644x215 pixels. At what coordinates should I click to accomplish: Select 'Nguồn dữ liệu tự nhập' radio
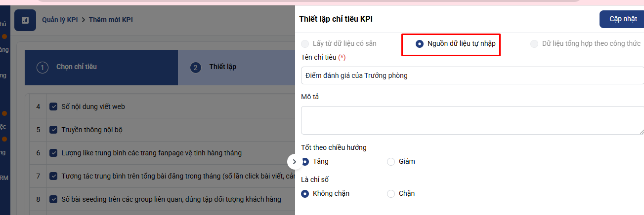pos(420,44)
